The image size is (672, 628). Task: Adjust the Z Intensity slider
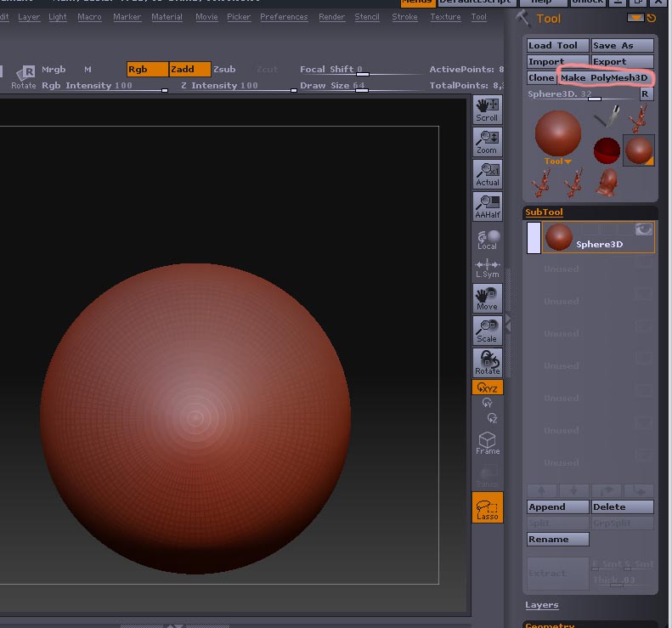[x=239, y=86]
